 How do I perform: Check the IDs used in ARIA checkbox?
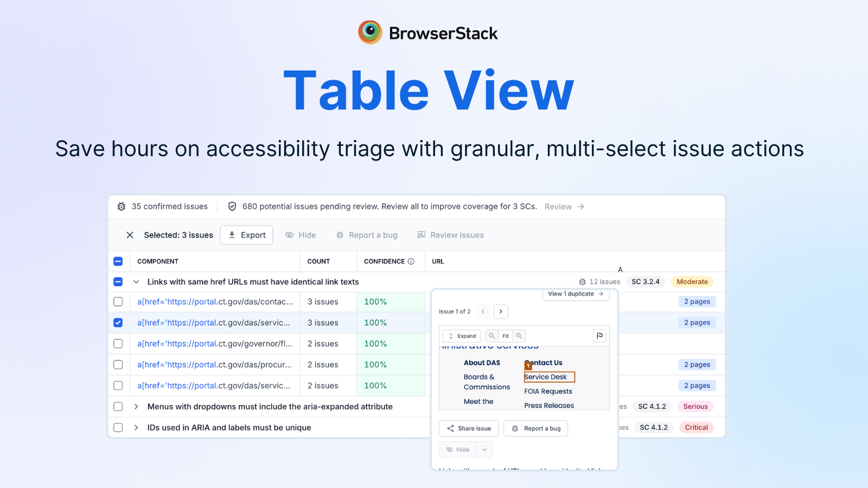[x=118, y=428]
